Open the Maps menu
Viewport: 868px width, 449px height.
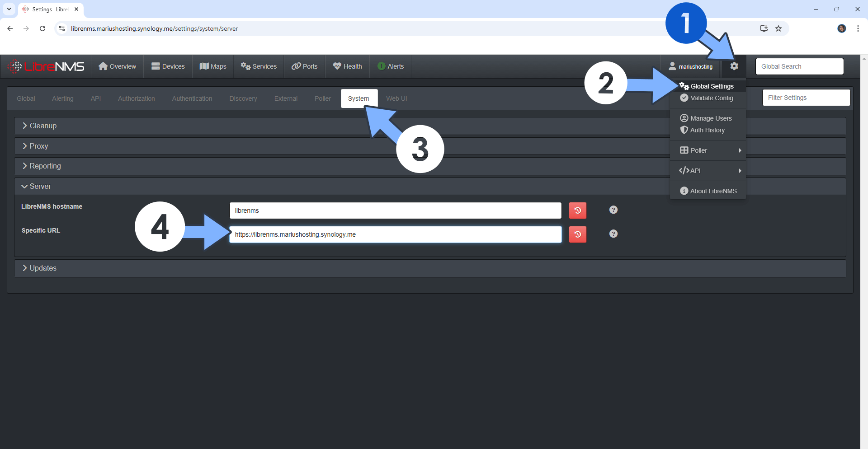[213, 66]
